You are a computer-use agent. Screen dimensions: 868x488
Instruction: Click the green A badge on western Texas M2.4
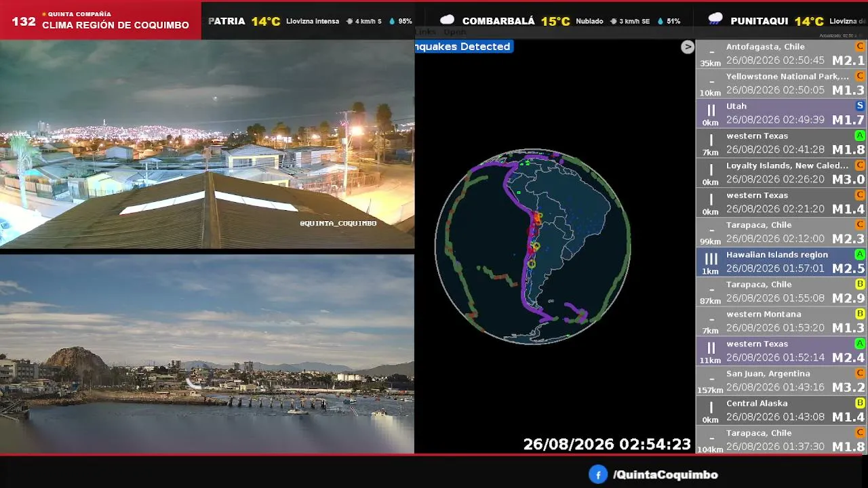click(x=860, y=344)
